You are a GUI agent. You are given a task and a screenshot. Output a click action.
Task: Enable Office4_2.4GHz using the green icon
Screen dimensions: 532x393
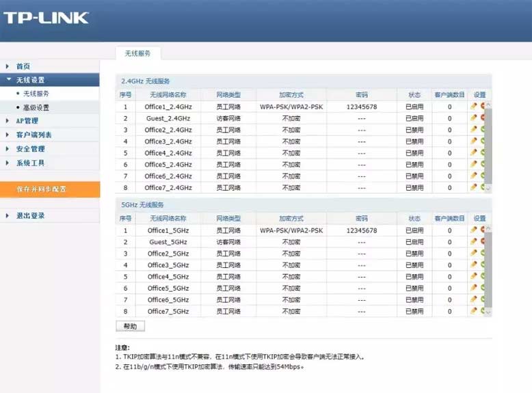coord(483,152)
